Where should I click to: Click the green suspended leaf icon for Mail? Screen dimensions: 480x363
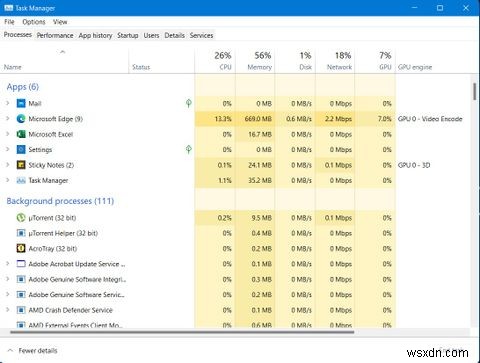coord(189,103)
